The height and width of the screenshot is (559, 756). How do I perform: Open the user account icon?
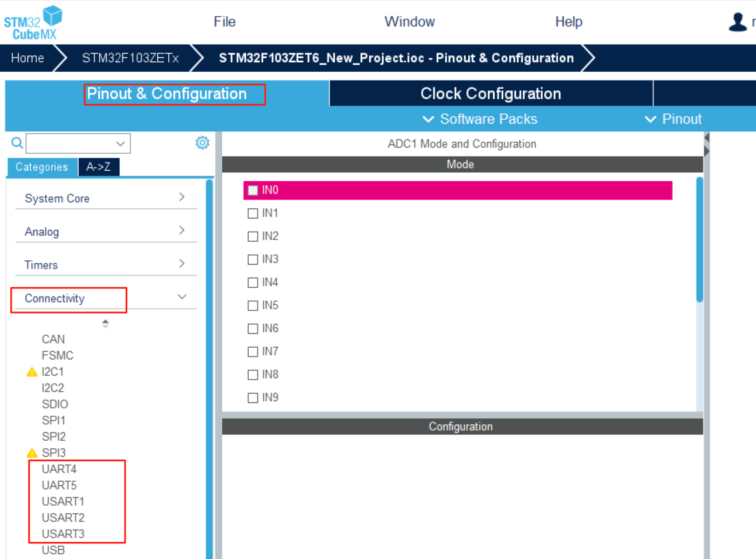click(x=739, y=21)
